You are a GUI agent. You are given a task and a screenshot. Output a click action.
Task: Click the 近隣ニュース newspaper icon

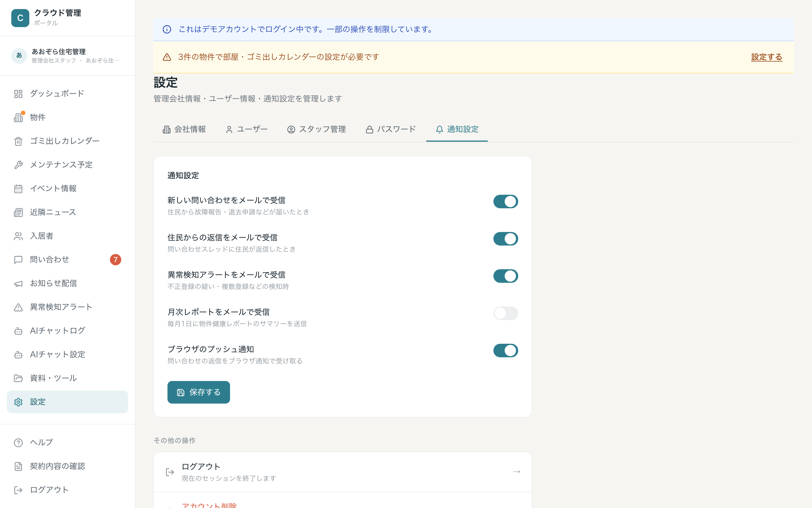click(18, 212)
